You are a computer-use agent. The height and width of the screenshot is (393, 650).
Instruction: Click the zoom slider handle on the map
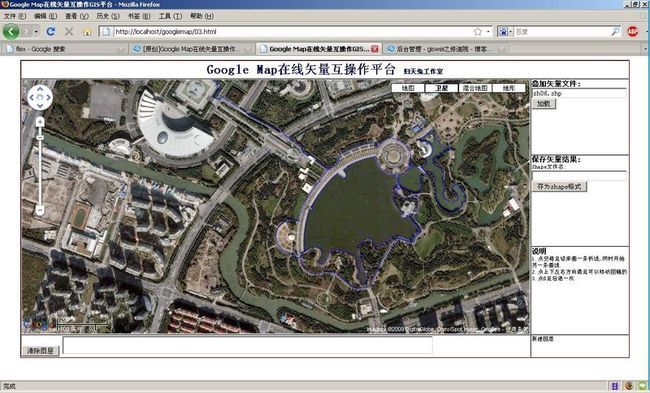click(x=40, y=137)
